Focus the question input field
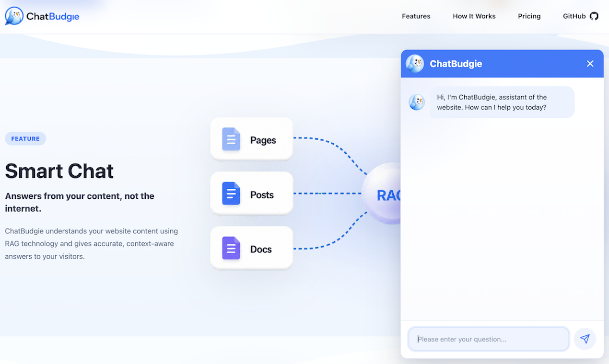The height and width of the screenshot is (364, 609). [x=489, y=339]
